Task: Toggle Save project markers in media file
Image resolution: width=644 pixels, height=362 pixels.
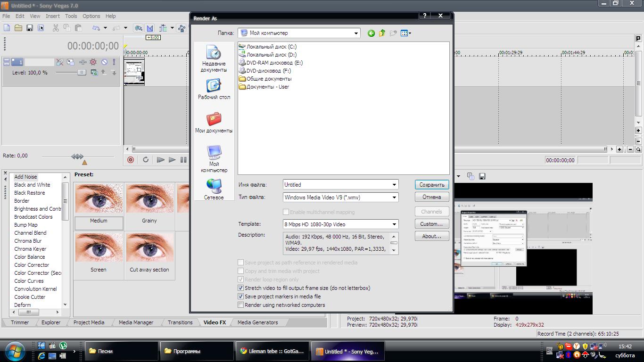Action: 241,296
